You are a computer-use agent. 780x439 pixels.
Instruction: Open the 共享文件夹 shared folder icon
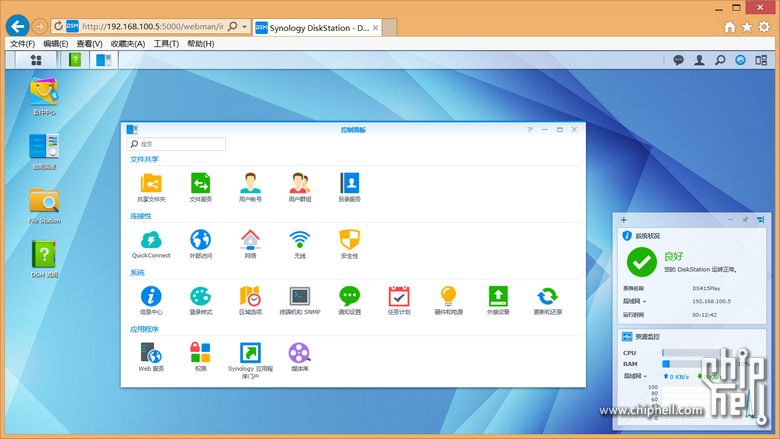[x=151, y=183]
